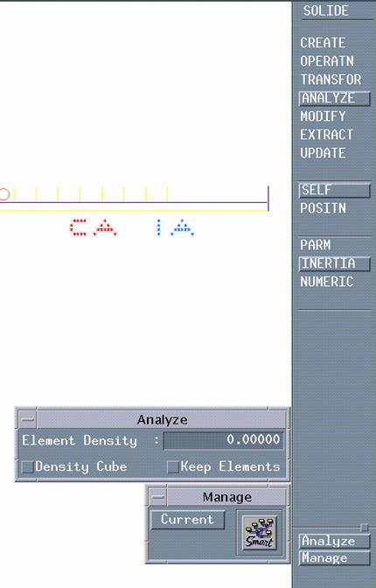376x588 pixels.
Task: Open the MODIFY menu entry
Action: pyautogui.click(x=323, y=116)
